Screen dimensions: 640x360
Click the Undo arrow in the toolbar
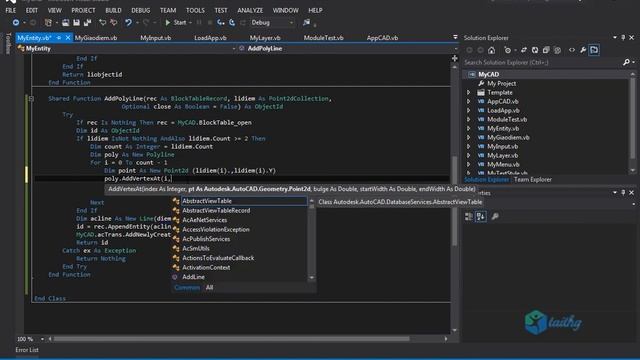(x=128, y=23)
